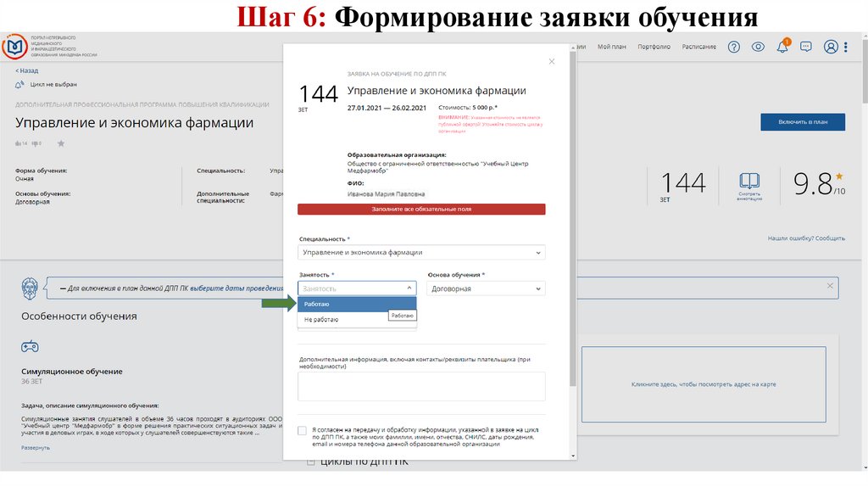
Task: Open the messages chat icon
Action: point(806,48)
